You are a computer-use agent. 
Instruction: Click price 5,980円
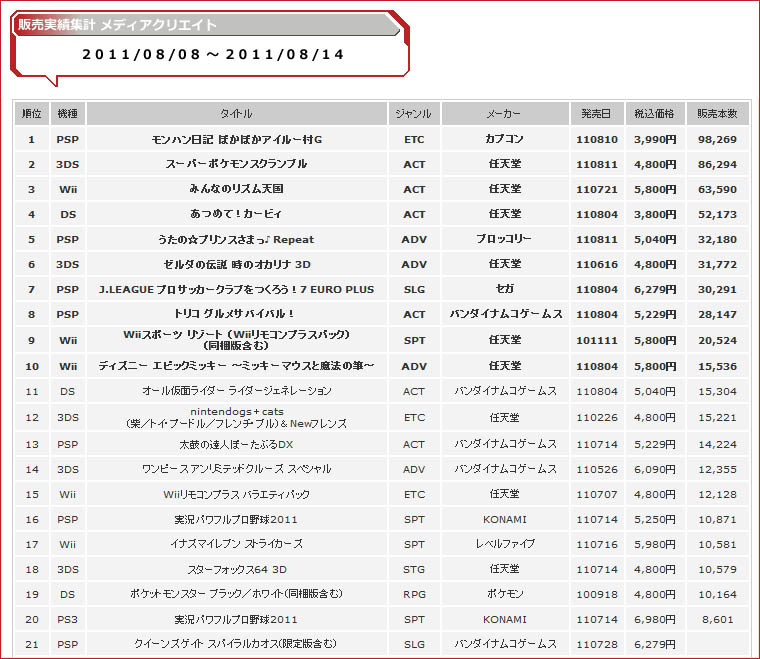[x=655, y=544]
